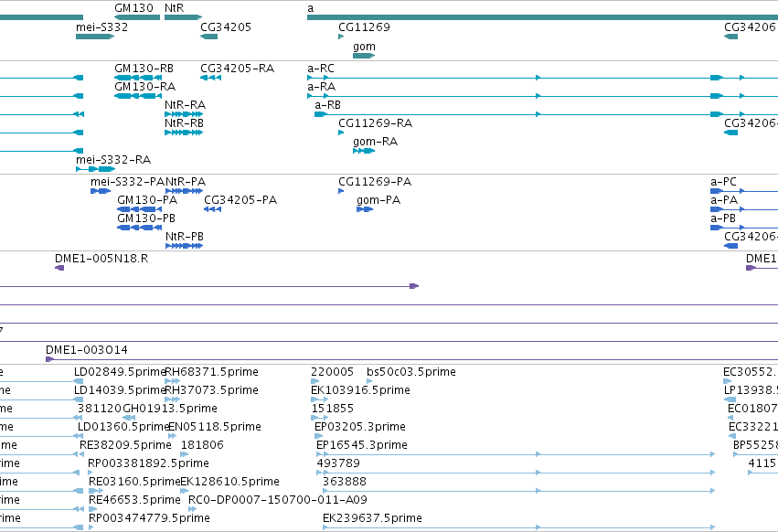Select the NtR-RB transcript label
Viewport: 778px width, 532px height.
tap(184, 123)
